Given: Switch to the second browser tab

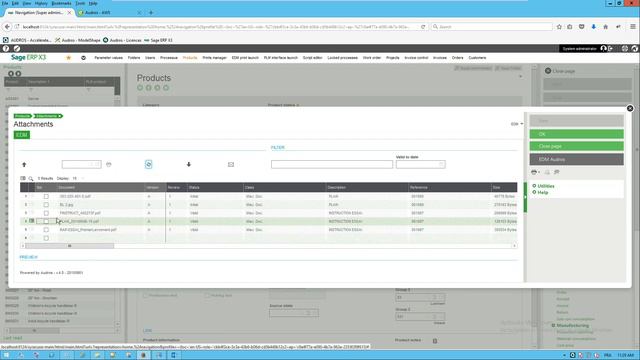Looking at the screenshot, I should pyautogui.click(x=108, y=13).
